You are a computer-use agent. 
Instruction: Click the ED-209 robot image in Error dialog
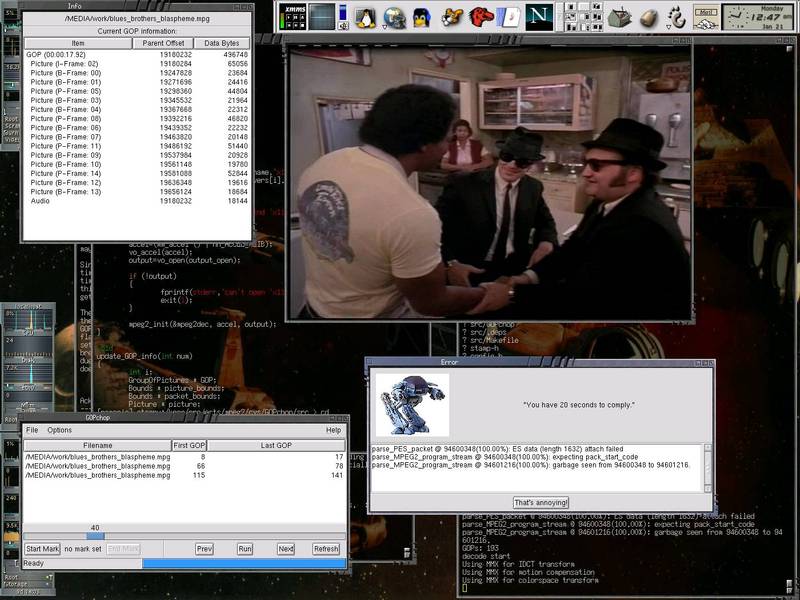point(412,405)
